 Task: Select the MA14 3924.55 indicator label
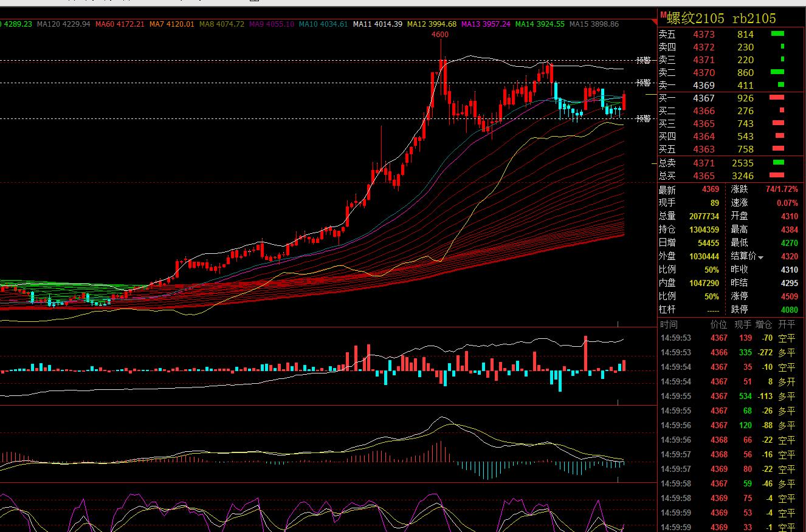tap(540, 24)
